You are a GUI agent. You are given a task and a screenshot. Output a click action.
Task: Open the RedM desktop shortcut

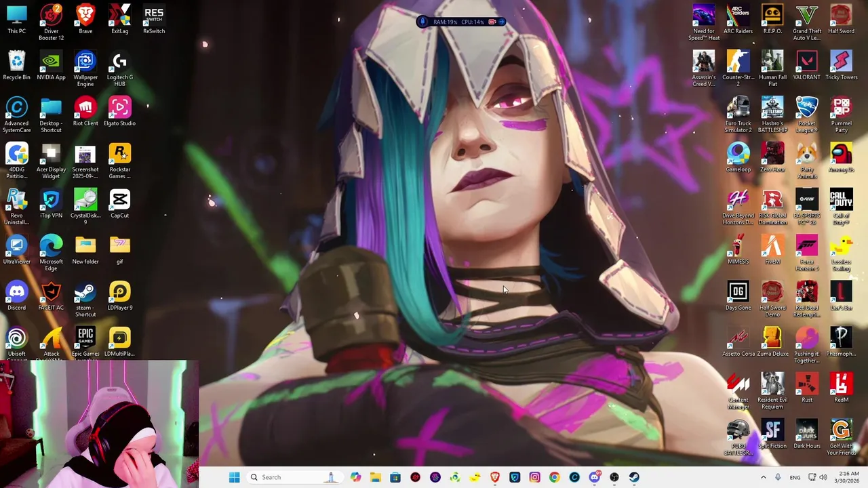coord(842,388)
